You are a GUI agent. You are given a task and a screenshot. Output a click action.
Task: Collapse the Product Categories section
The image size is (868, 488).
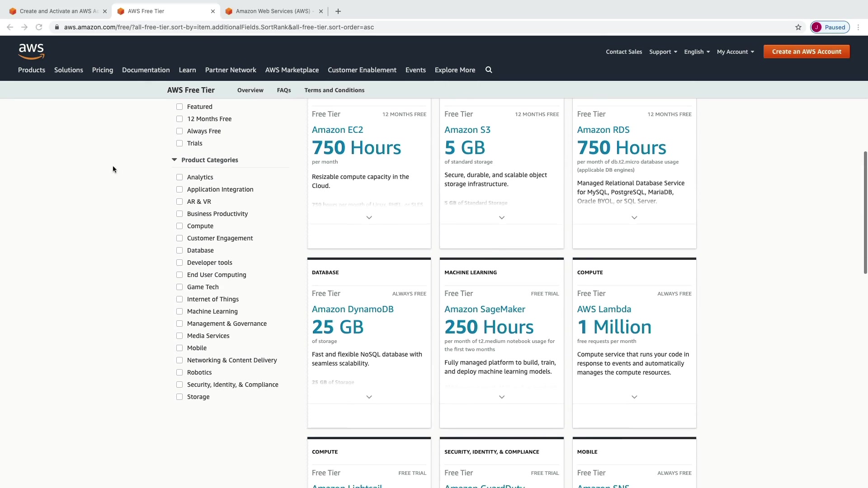(175, 160)
